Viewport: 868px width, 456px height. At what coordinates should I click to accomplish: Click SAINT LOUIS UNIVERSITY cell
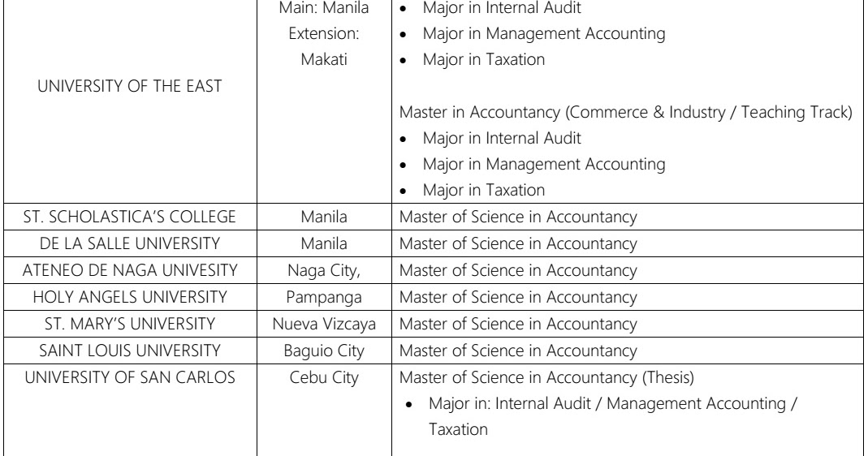pos(130,351)
